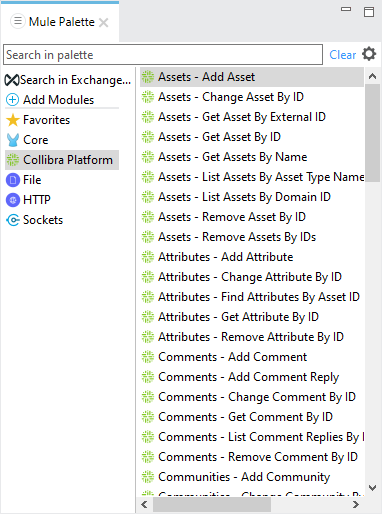Screen dimensions: 382x514
Task: Open the Mule Palette view menu icon
Action: (18, 21)
